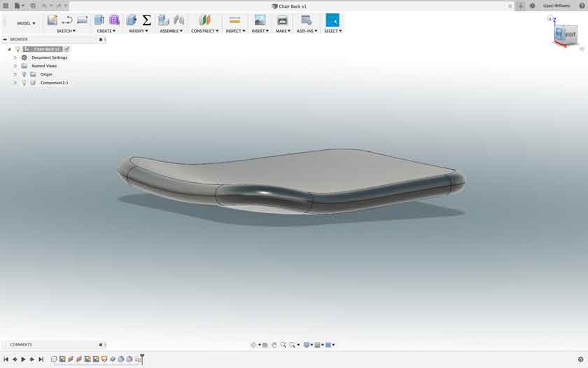This screenshot has width=588, height=368.
Task: Toggle the root component lightbulb visibility
Action: (17, 49)
